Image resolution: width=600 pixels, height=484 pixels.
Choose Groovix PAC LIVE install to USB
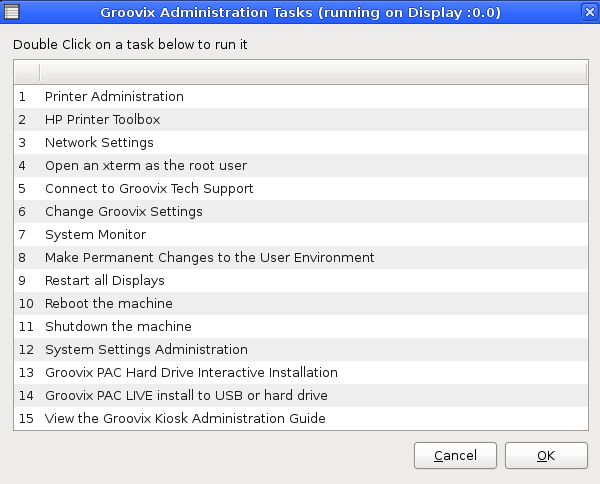pos(184,396)
